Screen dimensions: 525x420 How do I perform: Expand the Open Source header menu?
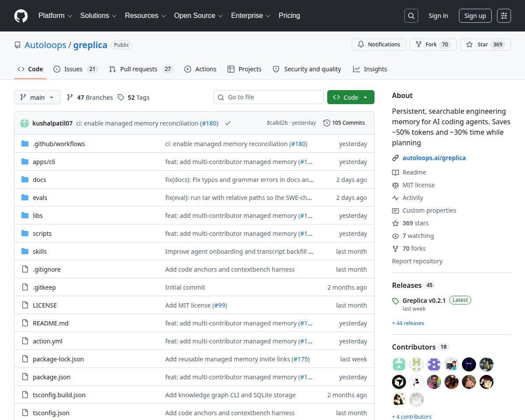[x=199, y=16]
